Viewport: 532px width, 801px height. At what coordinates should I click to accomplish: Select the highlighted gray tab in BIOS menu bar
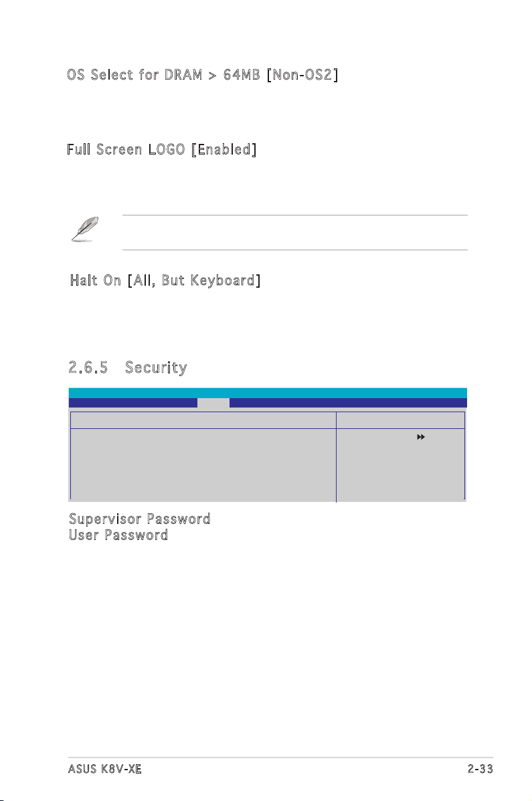(x=213, y=403)
